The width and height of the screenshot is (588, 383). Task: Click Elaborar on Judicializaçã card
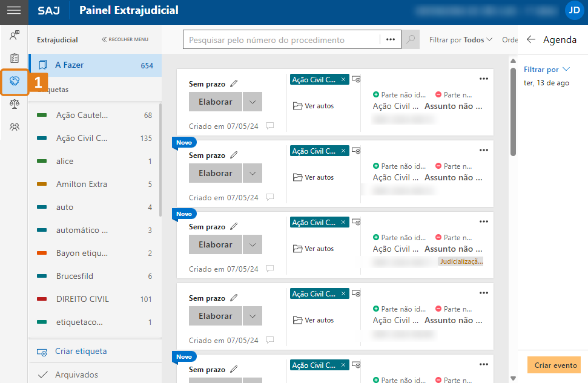click(215, 244)
